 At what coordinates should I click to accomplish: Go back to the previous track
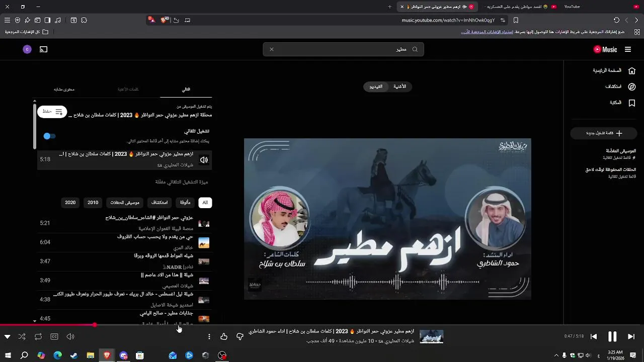pos(594,336)
